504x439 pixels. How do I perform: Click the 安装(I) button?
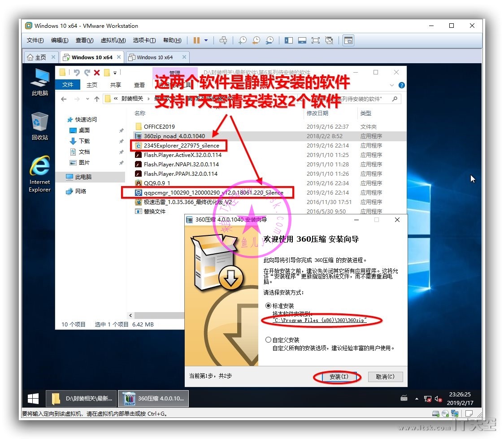pos(339,377)
